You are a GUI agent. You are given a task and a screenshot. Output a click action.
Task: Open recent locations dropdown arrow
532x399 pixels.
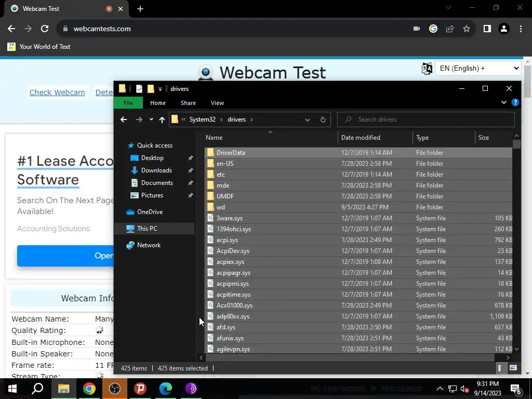point(151,119)
